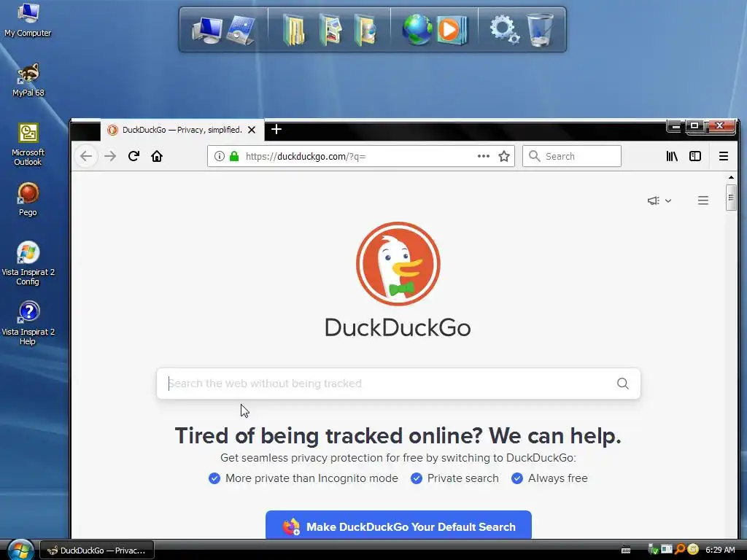Close the DuckDuckGo tab
The image size is (747, 560).
[252, 130]
